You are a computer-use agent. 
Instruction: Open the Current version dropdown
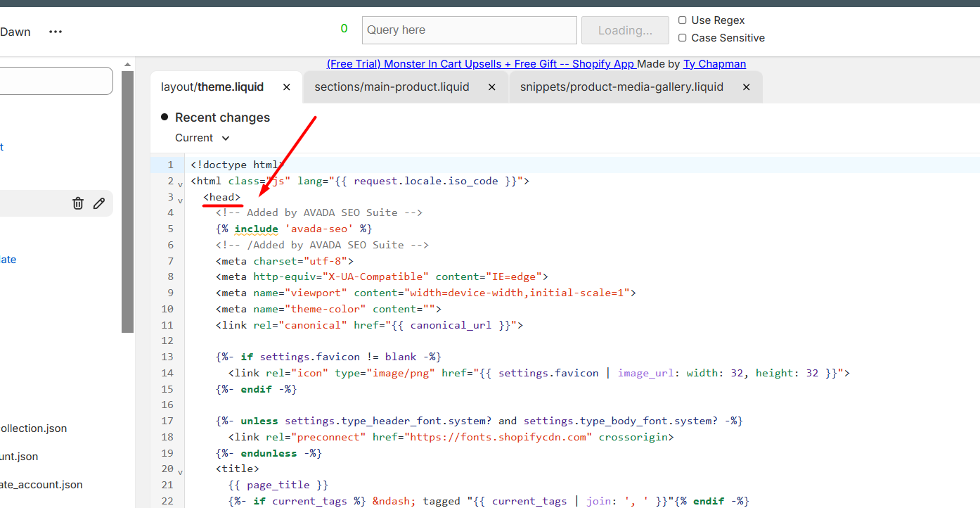pos(202,138)
